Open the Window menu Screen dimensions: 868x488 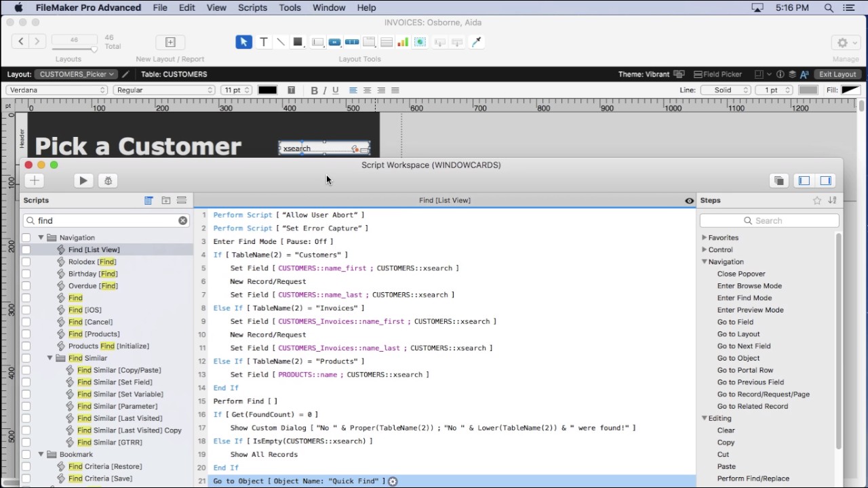point(329,7)
